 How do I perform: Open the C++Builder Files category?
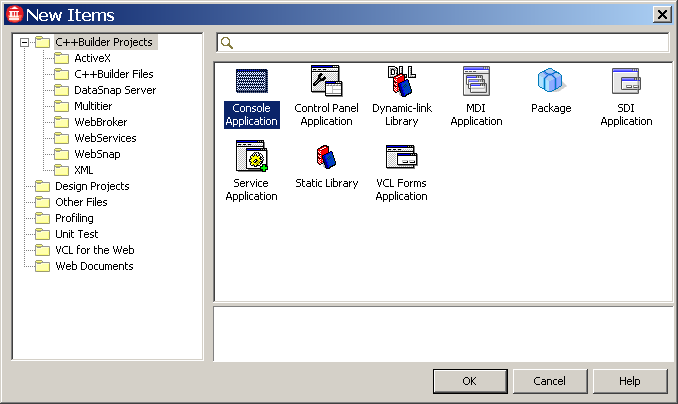pos(114,74)
